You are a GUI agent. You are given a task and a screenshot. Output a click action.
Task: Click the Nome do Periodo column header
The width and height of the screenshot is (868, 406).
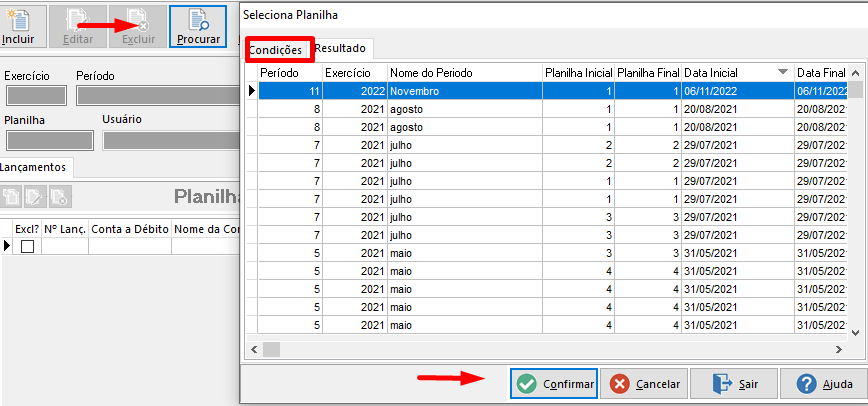click(x=464, y=73)
